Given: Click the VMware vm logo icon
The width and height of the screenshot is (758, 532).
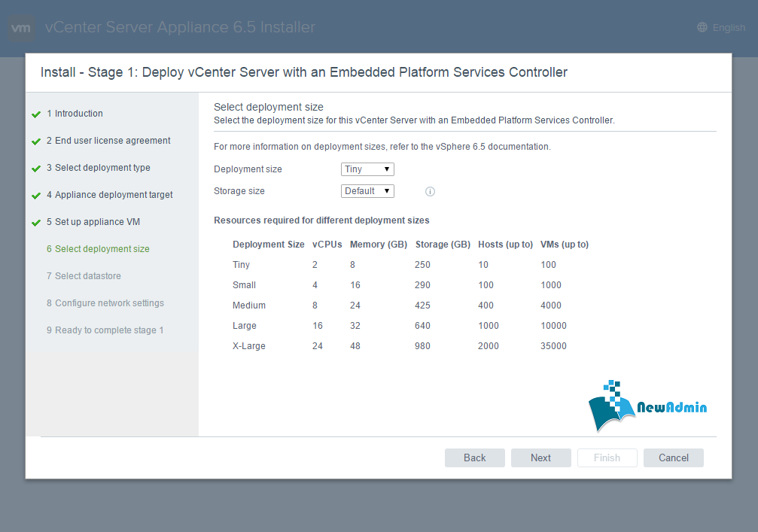Looking at the screenshot, I should coord(21,29).
